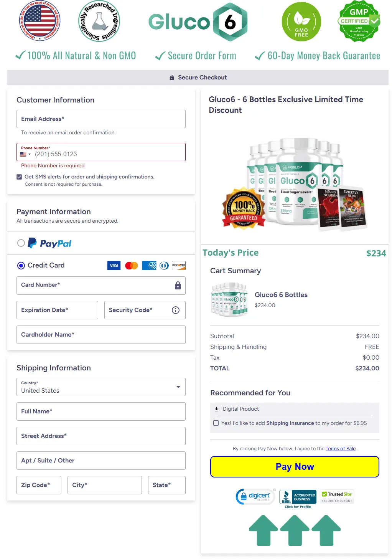Open the phone country flag selector
392x560 pixels.
coord(25,154)
